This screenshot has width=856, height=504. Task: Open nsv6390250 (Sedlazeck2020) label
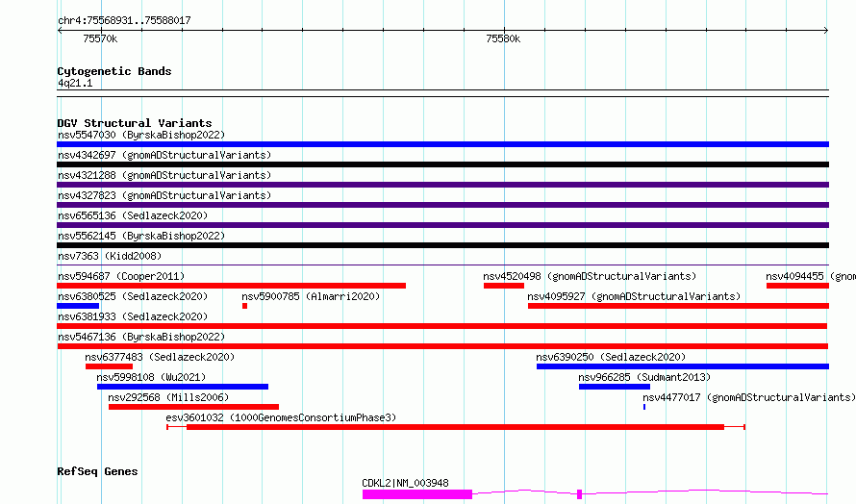pyautogui.click(x=611, y=357)
